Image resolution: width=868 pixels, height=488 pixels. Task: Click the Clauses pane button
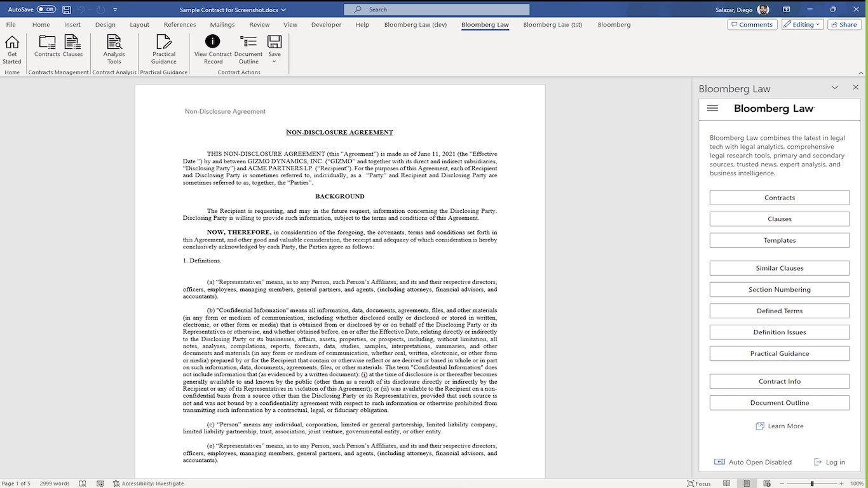click(779, 219)
